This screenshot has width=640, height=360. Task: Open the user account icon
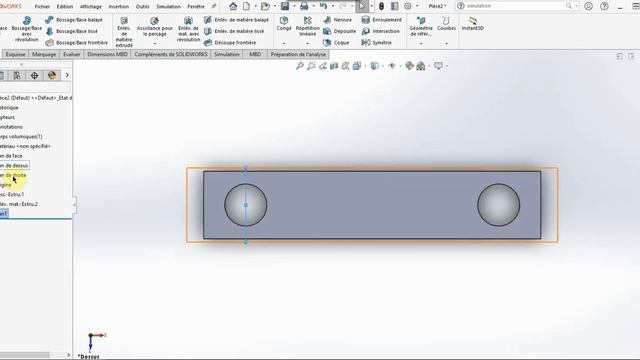(x=588, y=6)
